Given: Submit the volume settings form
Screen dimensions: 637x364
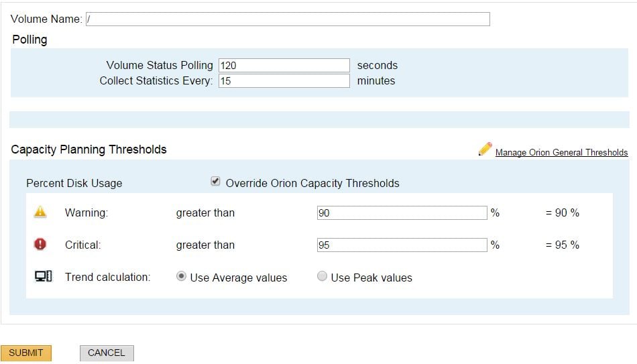Looking at the screenshot, I should (x=26, y=353).
